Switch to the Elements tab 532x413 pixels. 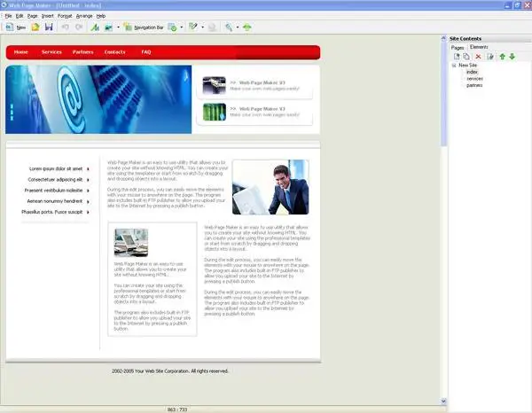pyautogui.click(x=479, y=47)
